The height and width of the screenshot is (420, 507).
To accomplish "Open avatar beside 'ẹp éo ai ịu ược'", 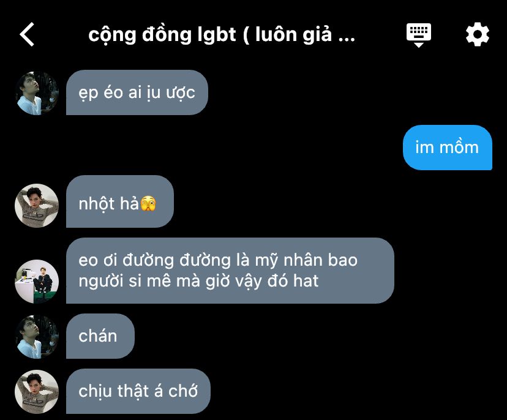I will (x=37, y=93).
